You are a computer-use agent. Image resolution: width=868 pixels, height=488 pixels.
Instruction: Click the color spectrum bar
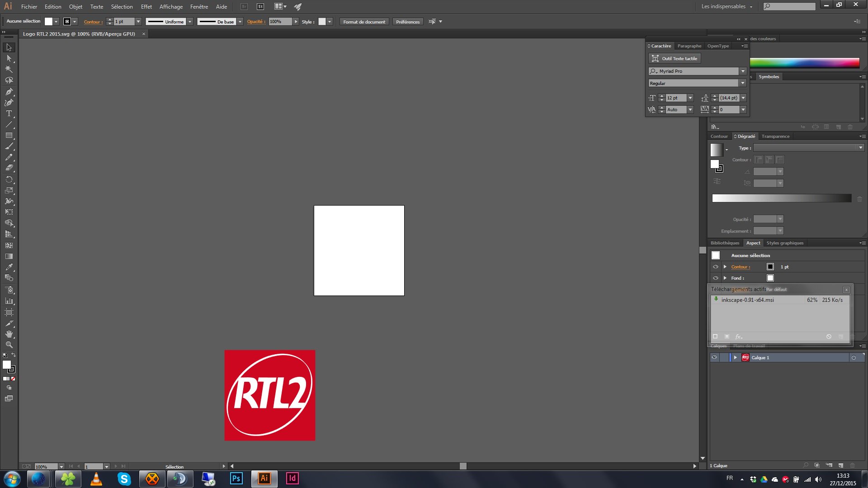point(805,63)
